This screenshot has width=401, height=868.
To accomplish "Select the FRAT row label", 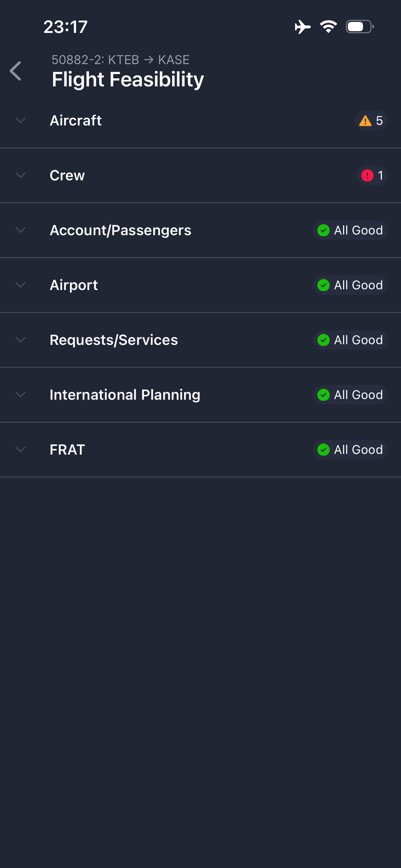I will click(67, 450).
